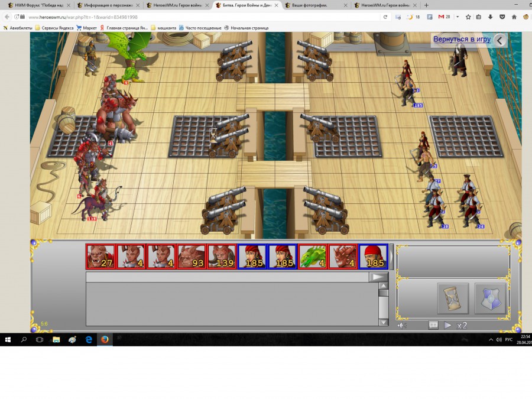This screenshot has height=399, width=532.
Task: Send the chat message with arrow button
Action: click(378, 277)
